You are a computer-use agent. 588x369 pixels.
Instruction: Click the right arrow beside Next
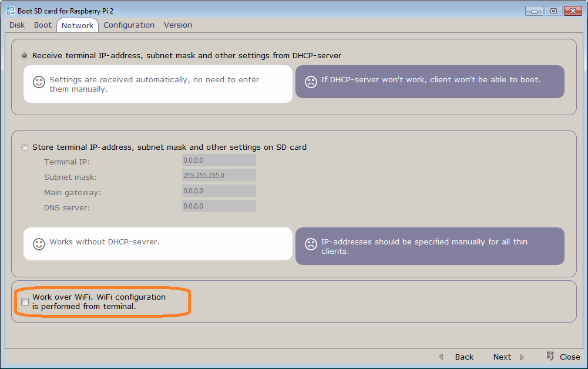tap(520, 357)
